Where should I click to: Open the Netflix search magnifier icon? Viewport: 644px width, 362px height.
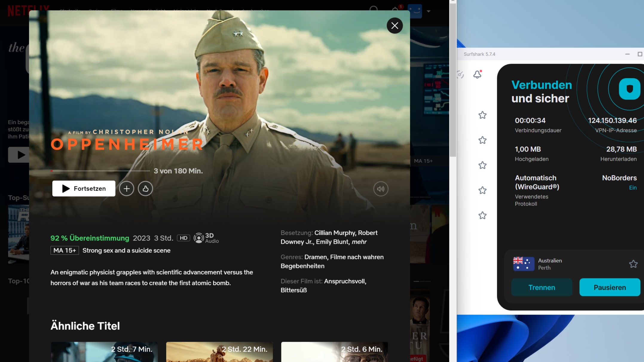(374, 10)
